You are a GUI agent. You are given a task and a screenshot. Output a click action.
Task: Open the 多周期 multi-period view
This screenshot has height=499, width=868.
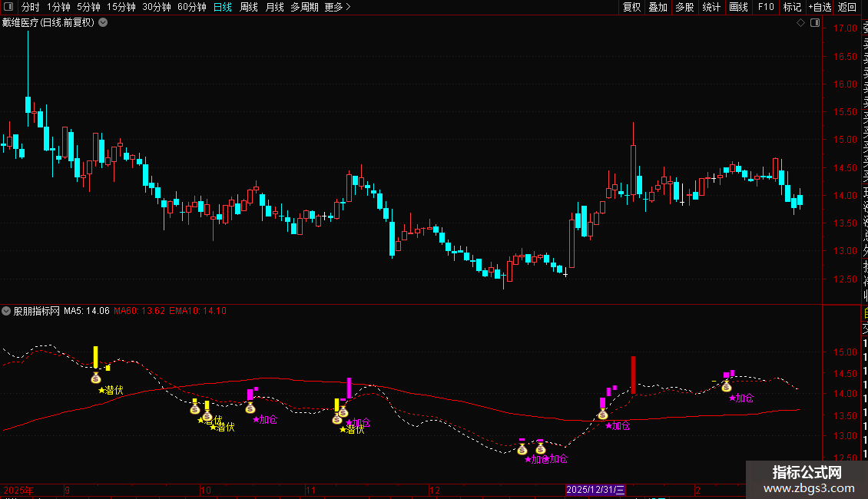tap(304, 7)
